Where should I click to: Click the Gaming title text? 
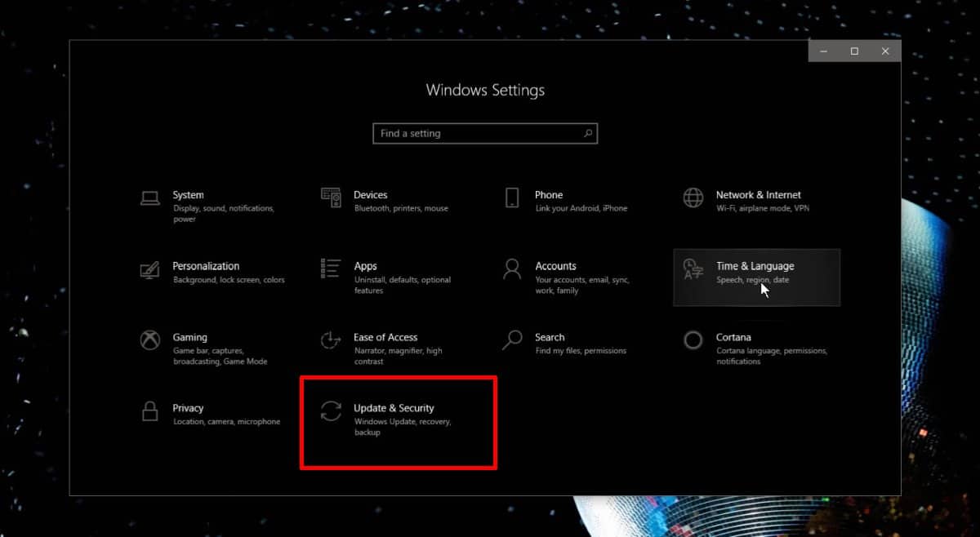pos(189,337)
